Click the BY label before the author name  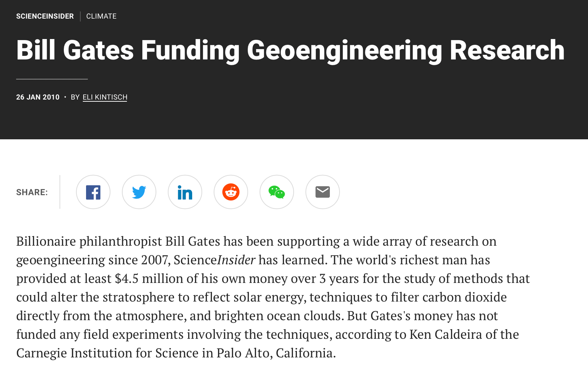click(75, 97)
